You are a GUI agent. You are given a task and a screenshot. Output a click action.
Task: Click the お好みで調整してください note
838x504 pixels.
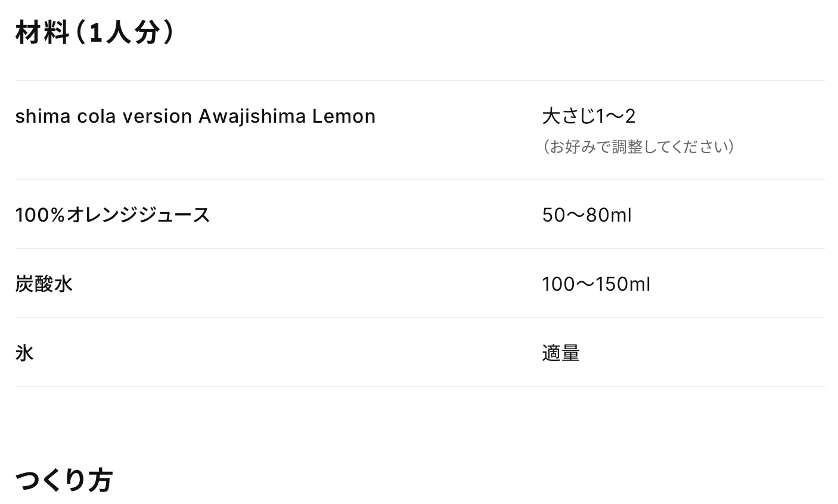tap(638, 147)
